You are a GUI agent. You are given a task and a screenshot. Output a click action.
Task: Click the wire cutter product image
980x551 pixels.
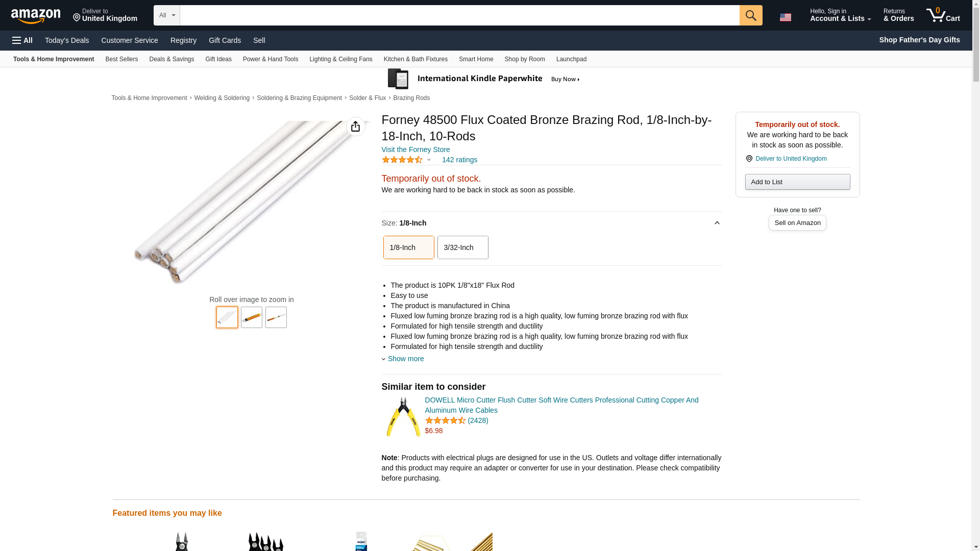click(403, 416)
